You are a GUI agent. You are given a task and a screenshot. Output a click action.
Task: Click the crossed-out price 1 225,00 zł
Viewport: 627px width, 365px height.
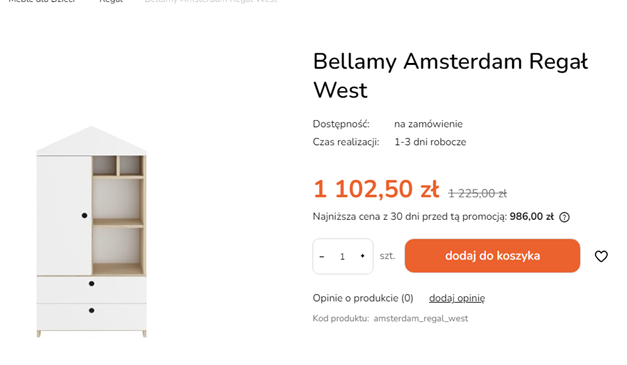tap(477, 193)
